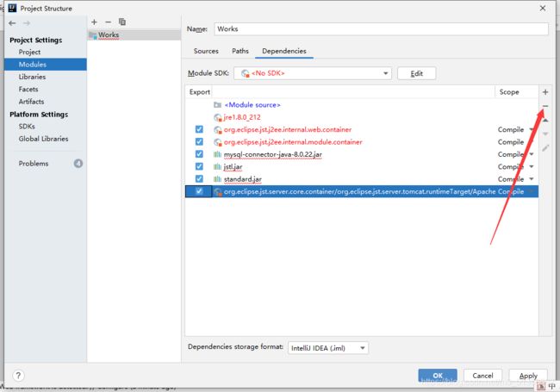Click the Edit SDK button
The height and width of the screenshot is (392, 560).
pos(416,73)
